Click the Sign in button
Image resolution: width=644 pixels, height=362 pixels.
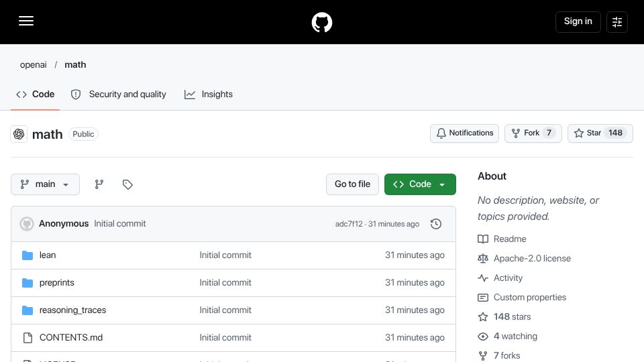pos(578,21)
